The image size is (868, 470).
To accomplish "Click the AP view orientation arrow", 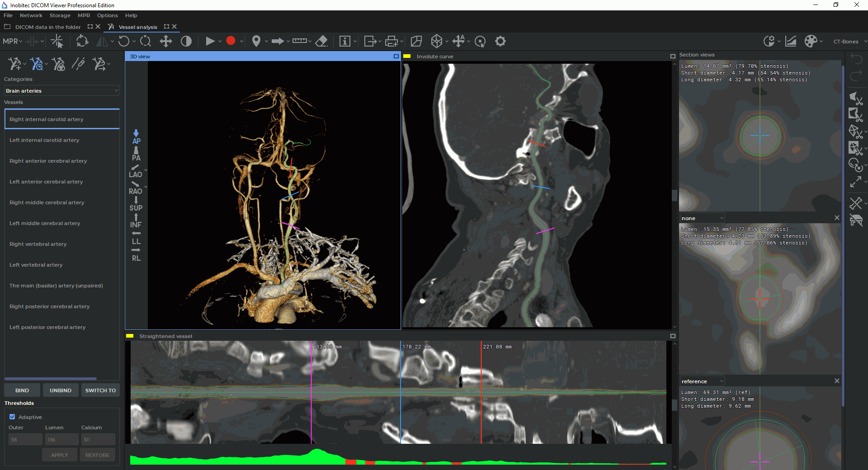I will click(x=136, y=137).
